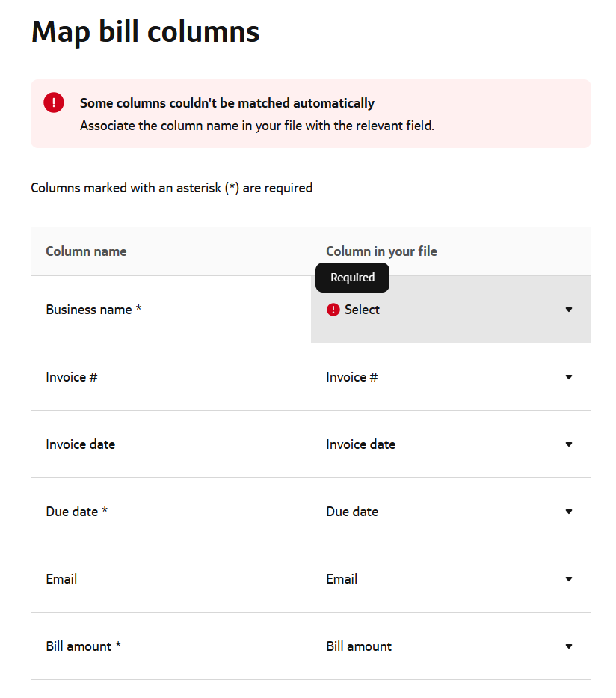
Task: Open the dropdown showing 'Due date' value
Action: pyautogui.click(x=450, y=512)
